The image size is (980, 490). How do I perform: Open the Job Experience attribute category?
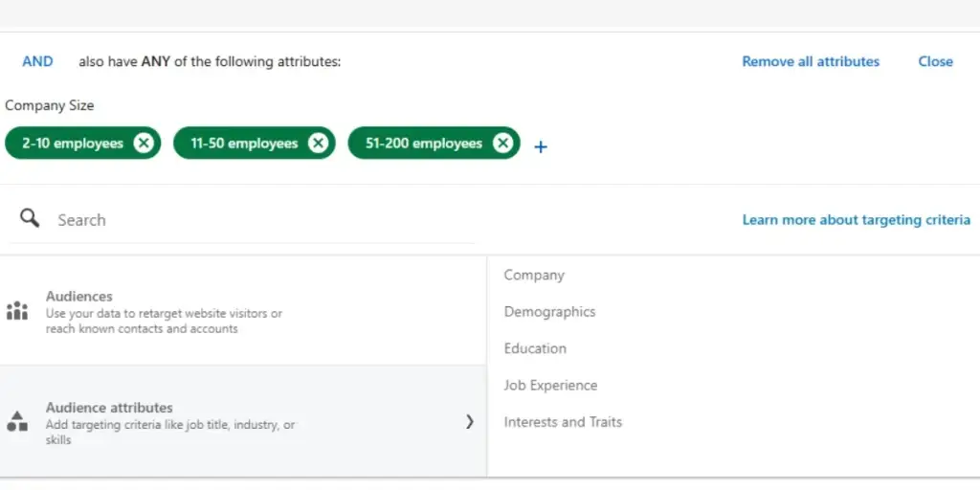[550, 385]
